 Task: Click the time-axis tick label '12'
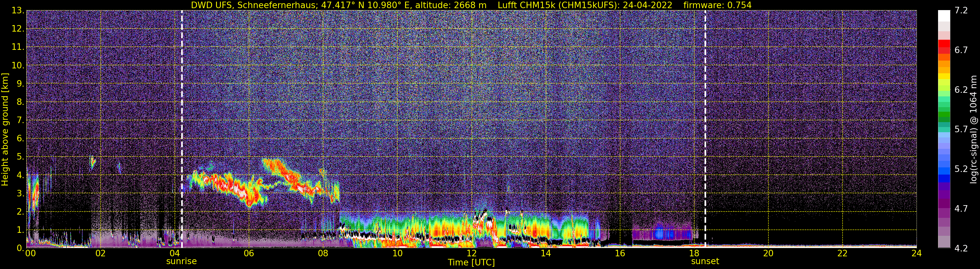point(471,253)
